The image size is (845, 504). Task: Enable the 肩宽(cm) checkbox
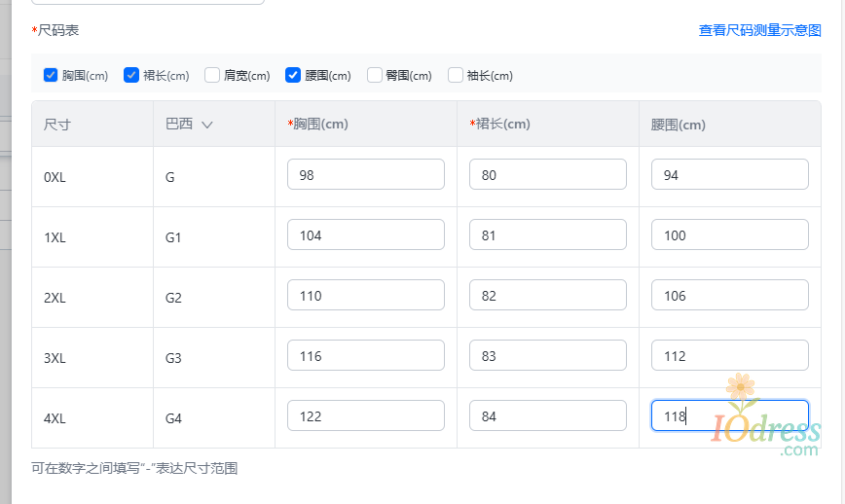[212, 75]
